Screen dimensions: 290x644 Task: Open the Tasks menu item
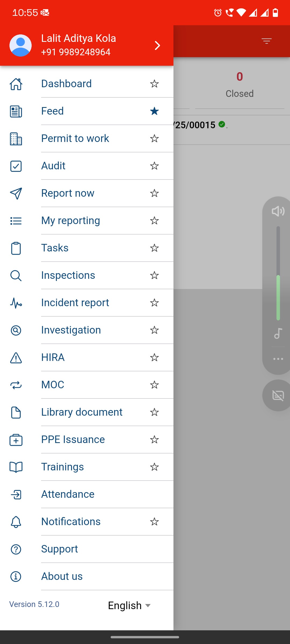(55, 248)
